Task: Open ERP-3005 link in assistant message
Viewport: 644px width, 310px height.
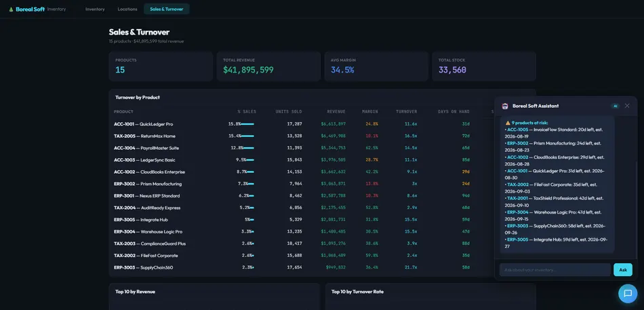Action: coord(517,239)
